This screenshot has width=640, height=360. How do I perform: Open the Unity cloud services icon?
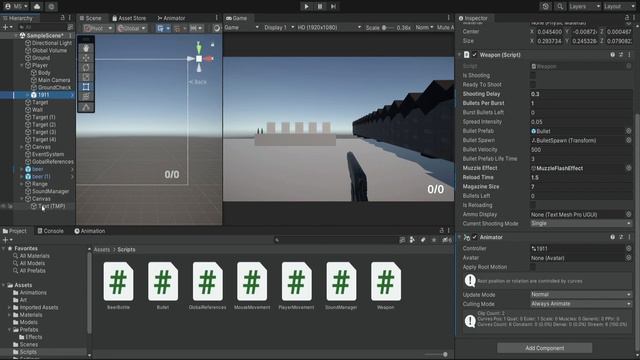pyautogui.click(x=37, y=7)
